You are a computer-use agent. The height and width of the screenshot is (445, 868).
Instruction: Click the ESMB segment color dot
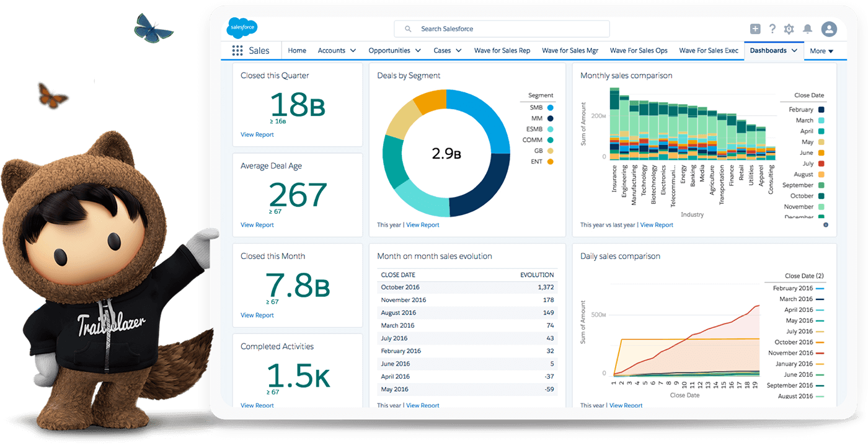coord(551,130)
